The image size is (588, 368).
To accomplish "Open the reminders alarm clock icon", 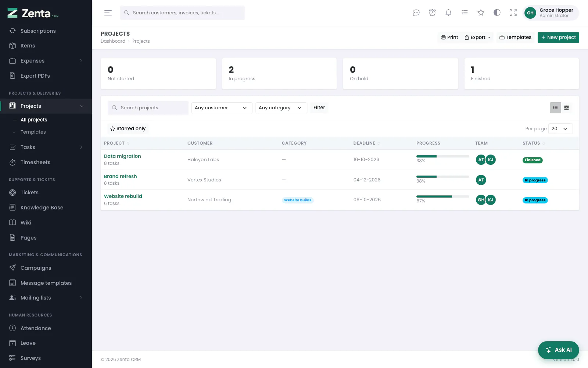I will pyautogui.click(x=432, y=13).
